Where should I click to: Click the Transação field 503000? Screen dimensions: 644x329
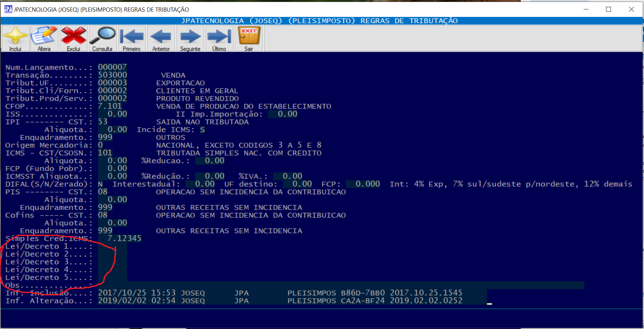(x=113, y=75)
